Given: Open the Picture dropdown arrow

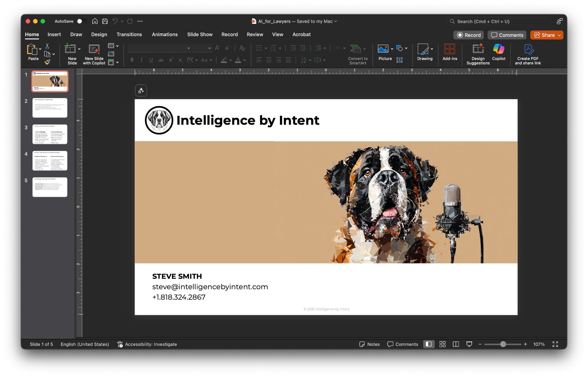Looking at the screenshot, I should 392,49.
